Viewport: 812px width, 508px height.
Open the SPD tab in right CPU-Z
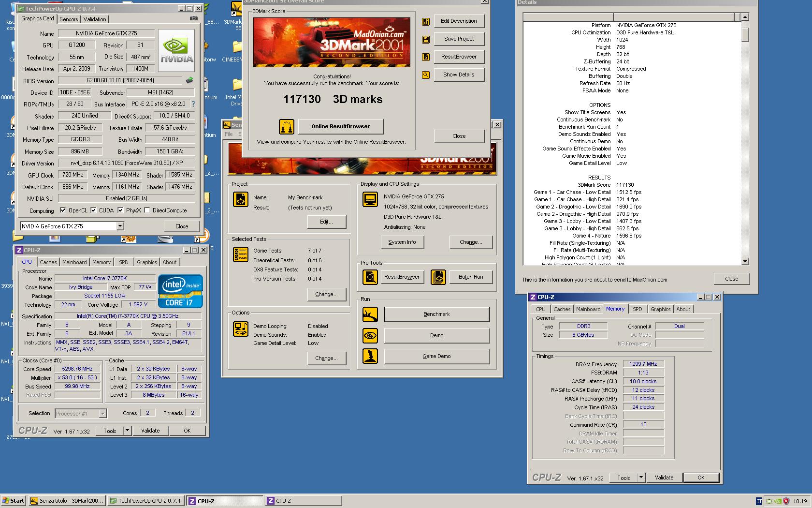[x=638, y=309]
